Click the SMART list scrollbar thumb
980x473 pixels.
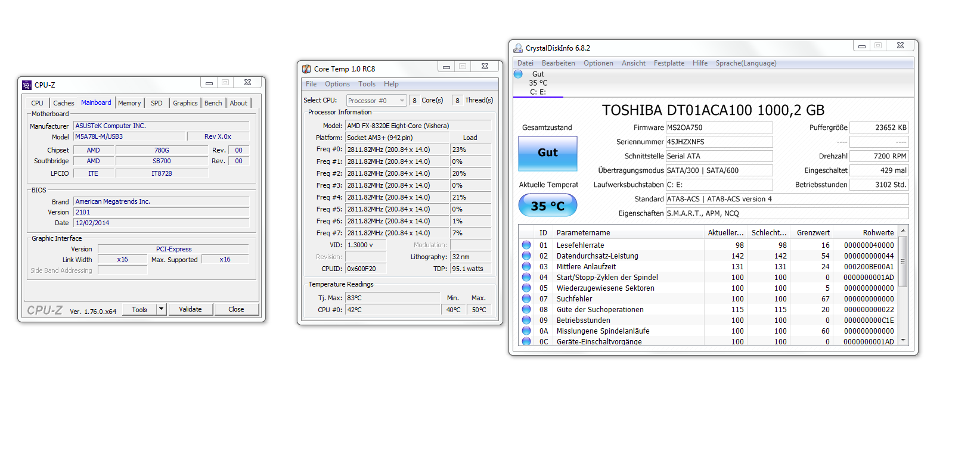tap(903, 262)
